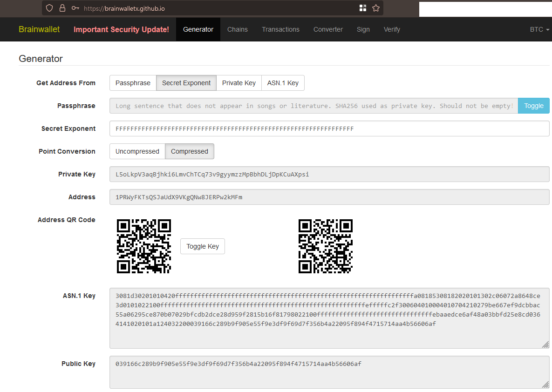Expand the BTC currency dropdown
552x392 pixels.
click(x=539, y=29)
